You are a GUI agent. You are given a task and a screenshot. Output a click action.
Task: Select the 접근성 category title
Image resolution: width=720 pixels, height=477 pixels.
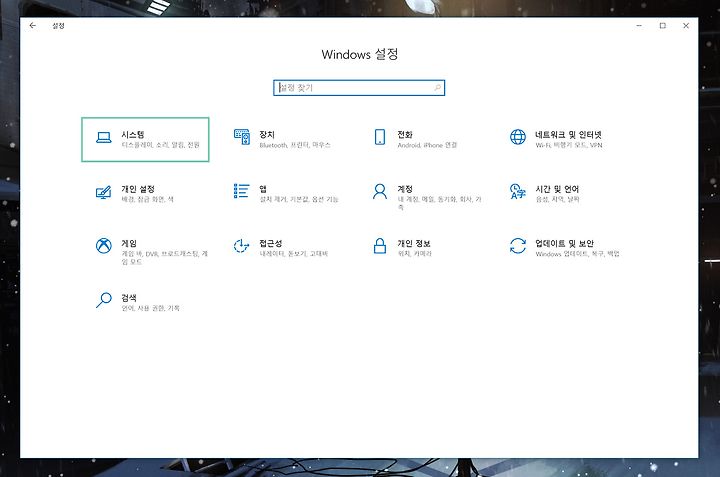271,243
